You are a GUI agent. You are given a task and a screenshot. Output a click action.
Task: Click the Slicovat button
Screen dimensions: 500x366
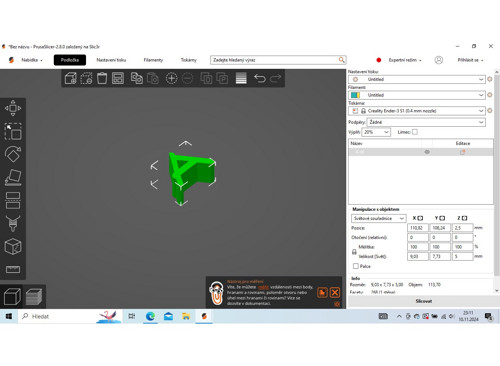point(424,301)
